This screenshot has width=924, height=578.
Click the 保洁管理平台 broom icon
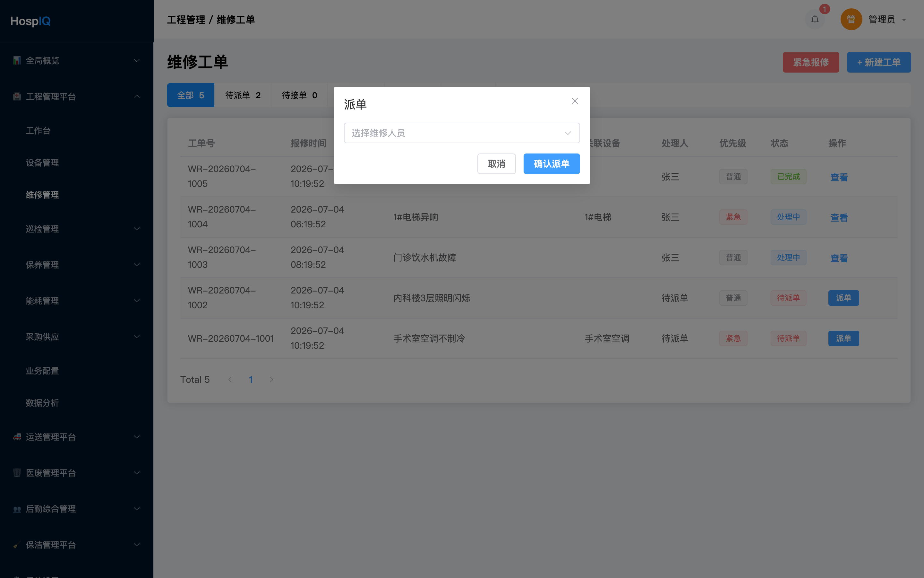pyautogui.click(x=17, y=545)
